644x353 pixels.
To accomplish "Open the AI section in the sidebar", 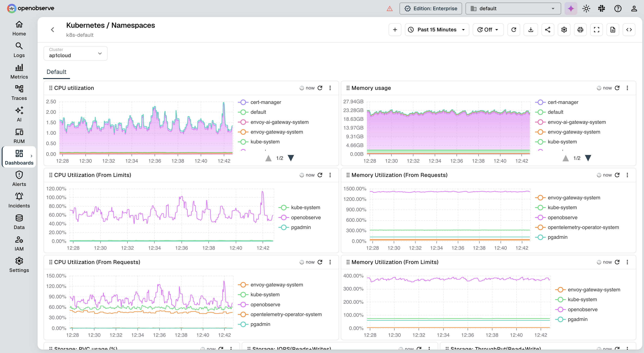I will coord(19,114).
